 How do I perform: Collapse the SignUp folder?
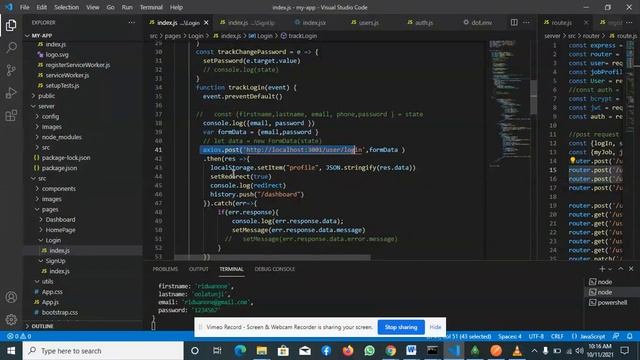click(83, 261)
